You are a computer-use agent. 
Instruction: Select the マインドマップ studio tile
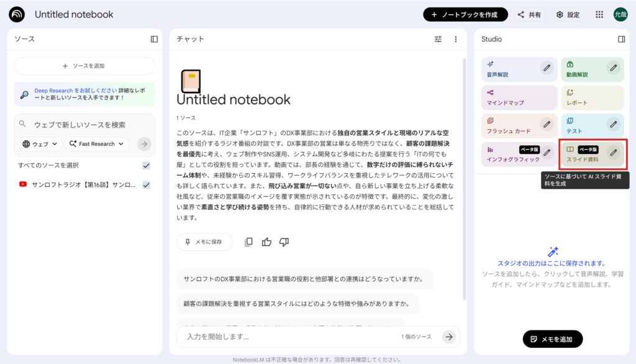pyautogui.click(x=519, y=98)
